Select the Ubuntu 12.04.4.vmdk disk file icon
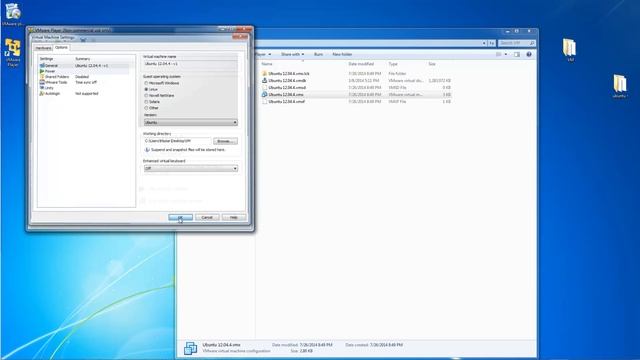Viewport: 640px width, 360px height. click(264, 80)
